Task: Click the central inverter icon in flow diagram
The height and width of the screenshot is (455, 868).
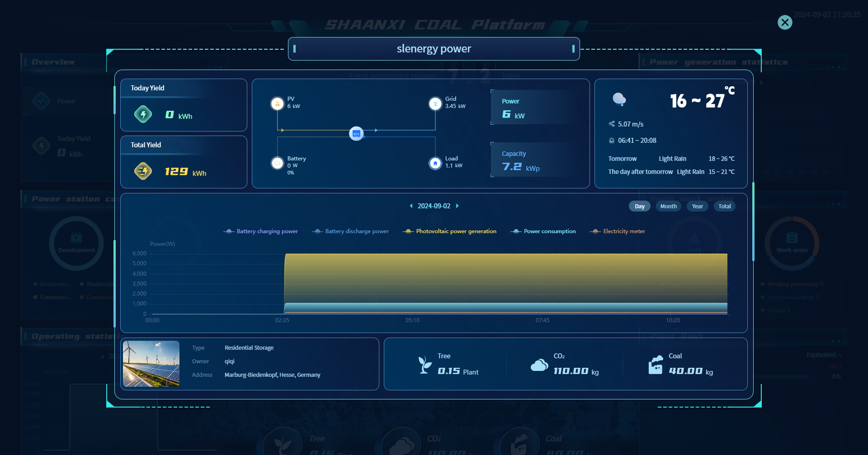Action: [x=356, y=134]
